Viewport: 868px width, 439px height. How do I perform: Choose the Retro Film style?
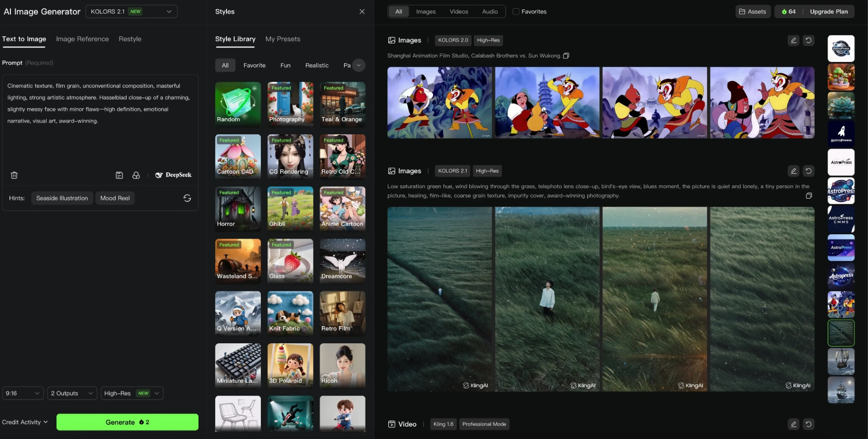[x=343, y=313]
